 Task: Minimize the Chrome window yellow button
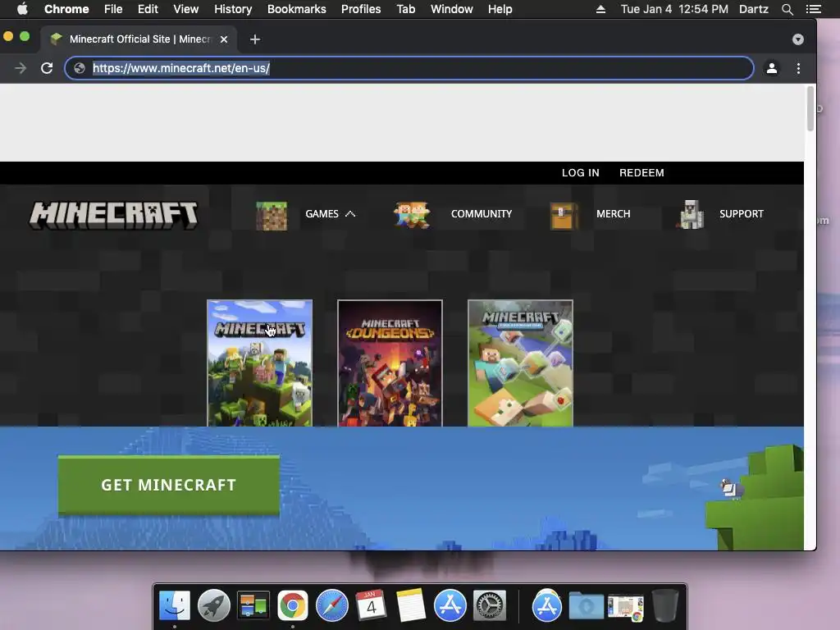coord(8,36)
